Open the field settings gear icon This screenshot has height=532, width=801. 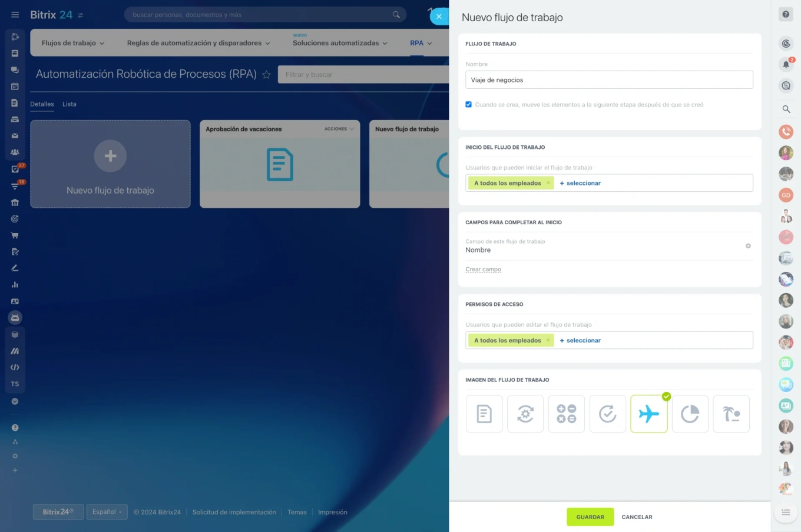tap(748, 246)
